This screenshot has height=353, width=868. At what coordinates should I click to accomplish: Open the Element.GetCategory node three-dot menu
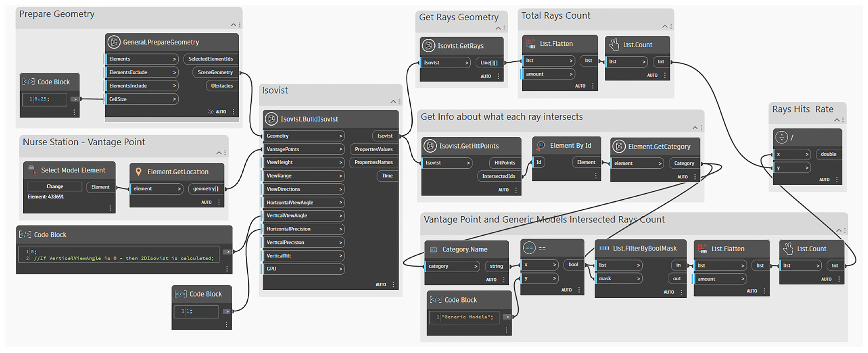[695, 177]
